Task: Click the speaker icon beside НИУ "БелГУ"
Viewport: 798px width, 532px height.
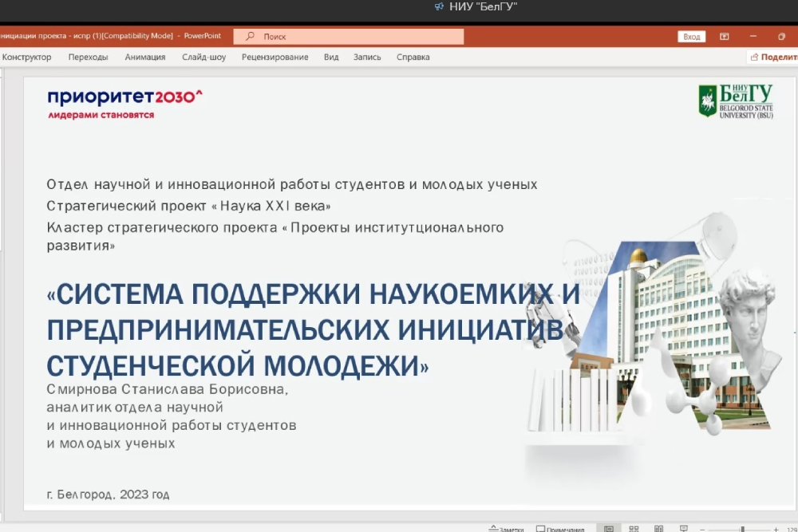Action: point(438,7)
